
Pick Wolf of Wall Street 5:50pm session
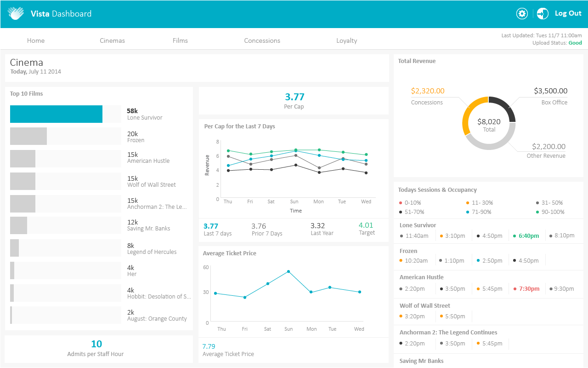point(452,316)
